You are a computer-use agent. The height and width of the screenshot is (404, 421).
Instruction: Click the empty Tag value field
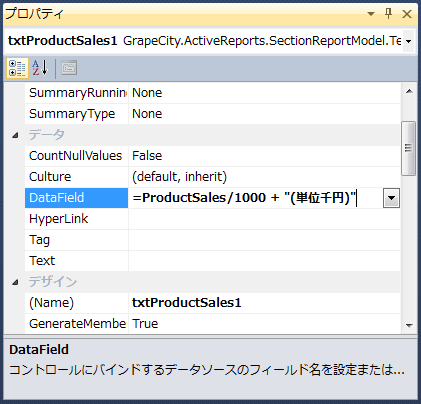(264, 240)
